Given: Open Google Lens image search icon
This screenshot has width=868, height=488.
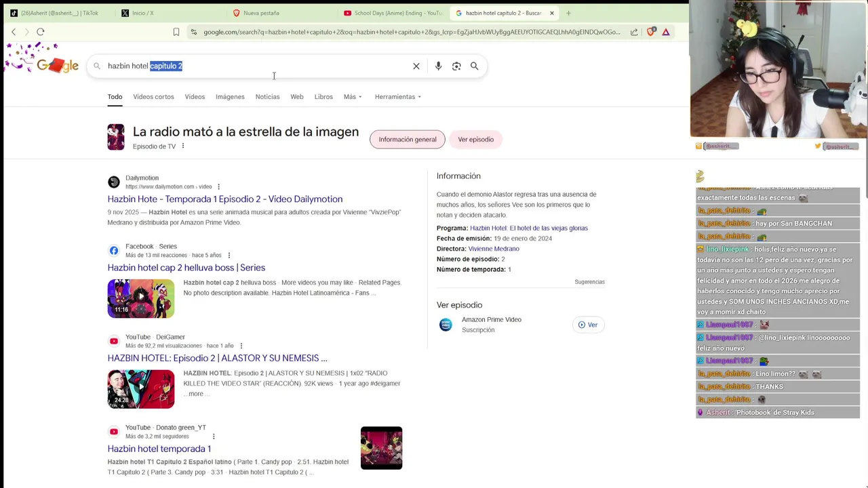Looking at the screenshot, I should (x=456, y=66).
